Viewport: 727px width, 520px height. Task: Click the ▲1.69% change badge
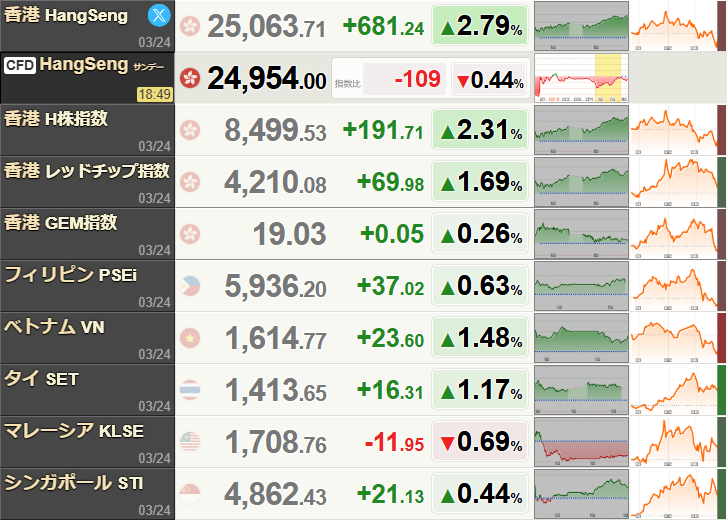[x=480, y=181]
